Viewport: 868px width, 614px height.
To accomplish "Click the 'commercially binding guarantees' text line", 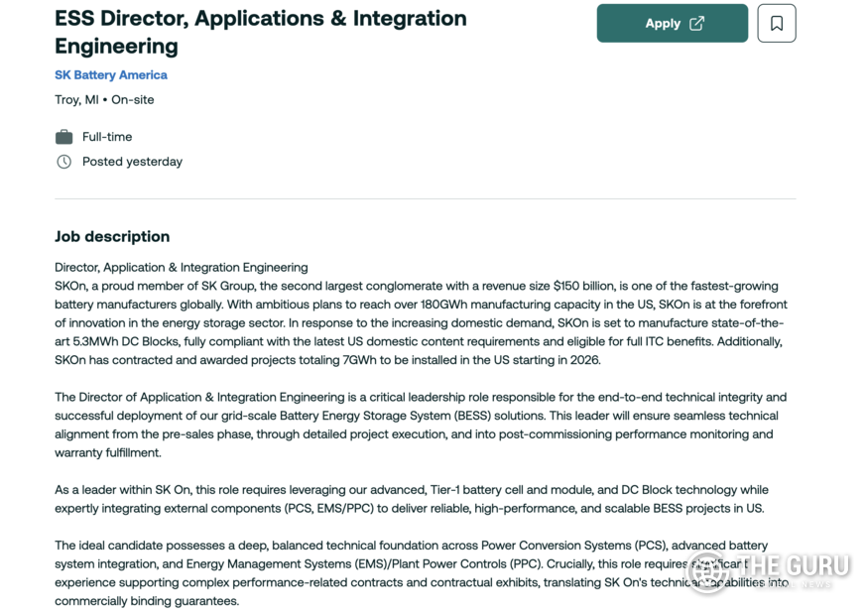I will pyautogui.click(x=147, y=601).
